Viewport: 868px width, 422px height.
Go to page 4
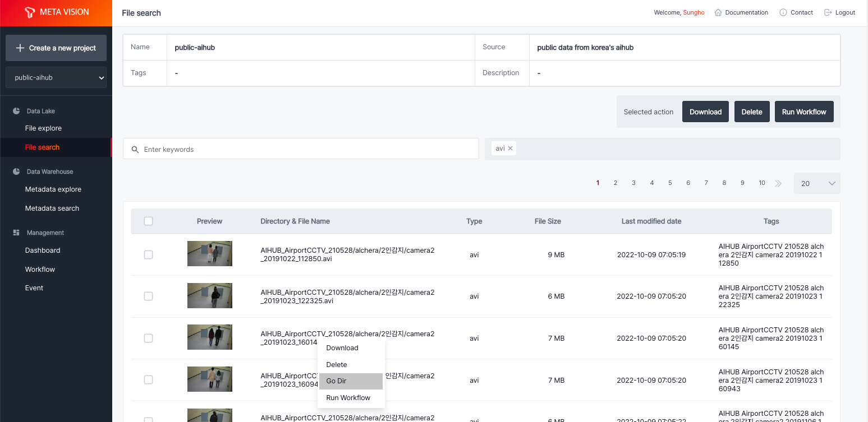[x=651, y=183]
